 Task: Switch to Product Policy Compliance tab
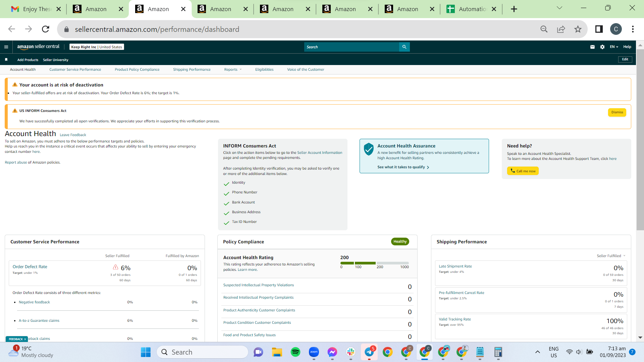[137, 69]
